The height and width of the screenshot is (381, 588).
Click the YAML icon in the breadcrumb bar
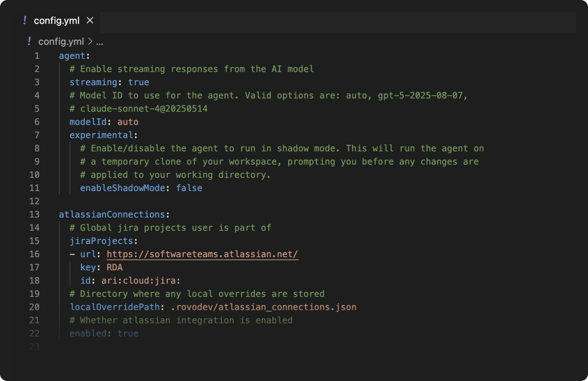[29, 41]
